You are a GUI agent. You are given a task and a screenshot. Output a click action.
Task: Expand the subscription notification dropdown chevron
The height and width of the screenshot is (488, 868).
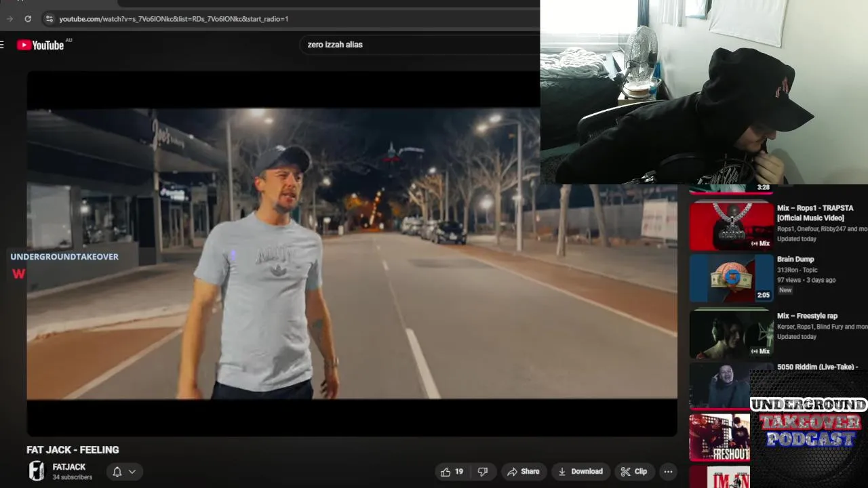[132, 472]
